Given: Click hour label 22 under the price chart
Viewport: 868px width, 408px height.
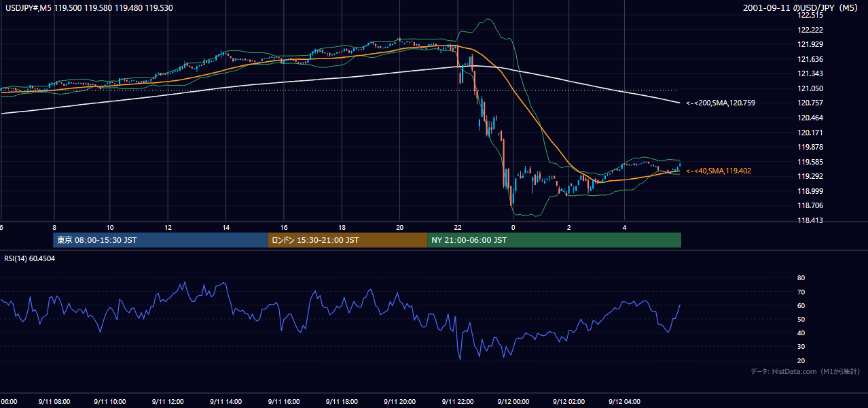Looking at the screenshot, I should (x=458, y=228).
